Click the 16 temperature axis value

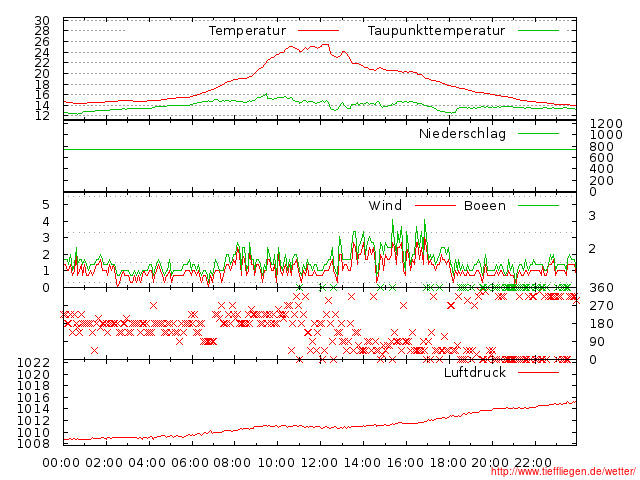click(42, 95)
